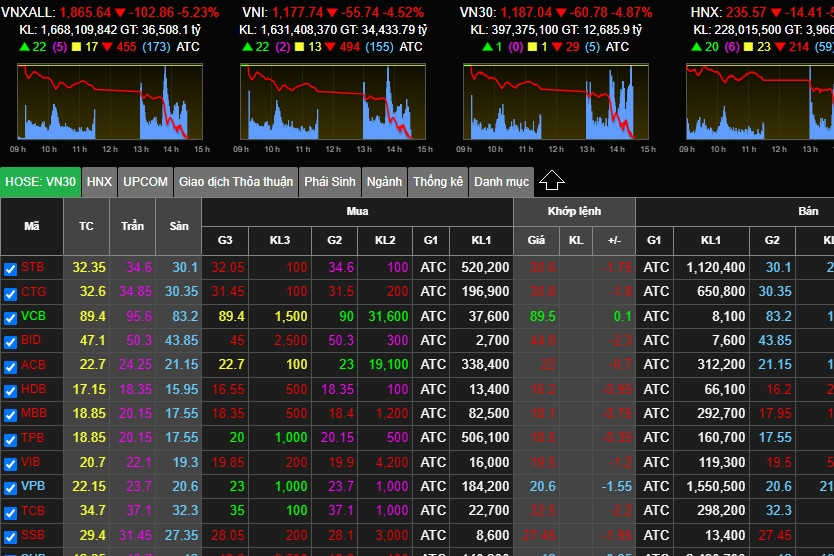Open the Danh mục portfolio list
The height and width of the screenshot is (556, 834).
coord(501,182)
